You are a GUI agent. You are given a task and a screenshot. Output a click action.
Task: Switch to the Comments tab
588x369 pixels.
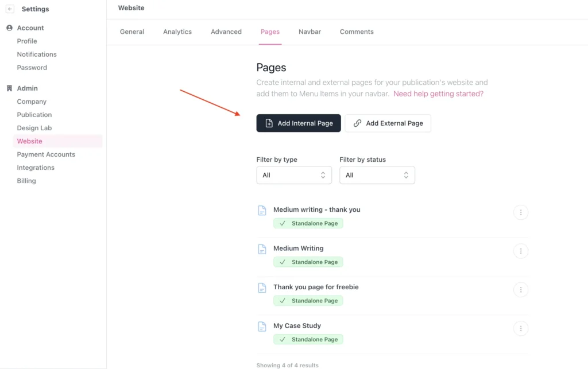click(356, 32)
